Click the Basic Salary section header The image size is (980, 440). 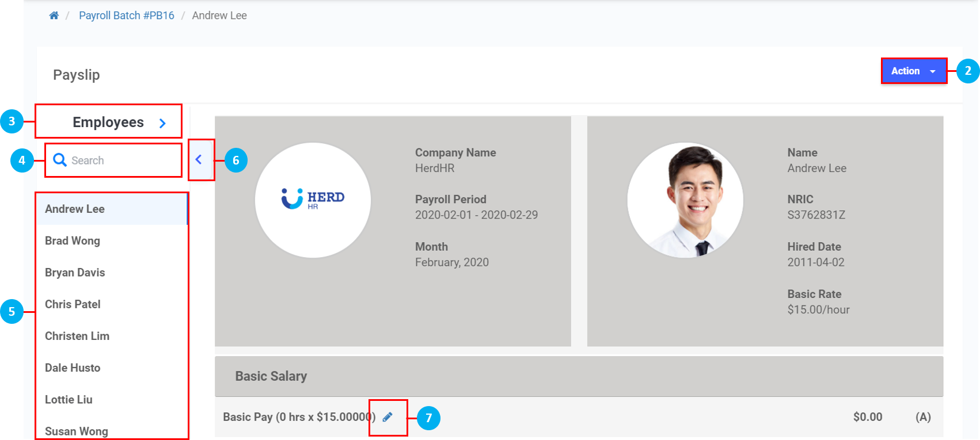271,376
